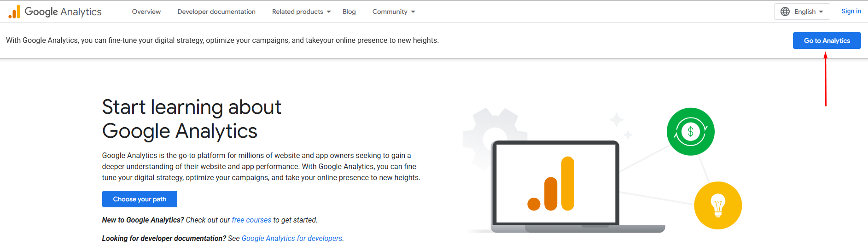Open the Overview page
The image size is (868, 252).
click(x=146, y=12)
